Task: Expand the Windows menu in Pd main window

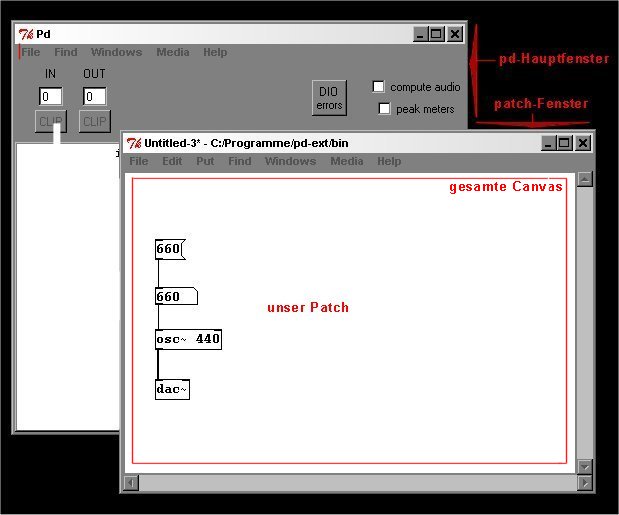Action: (116, 52)
